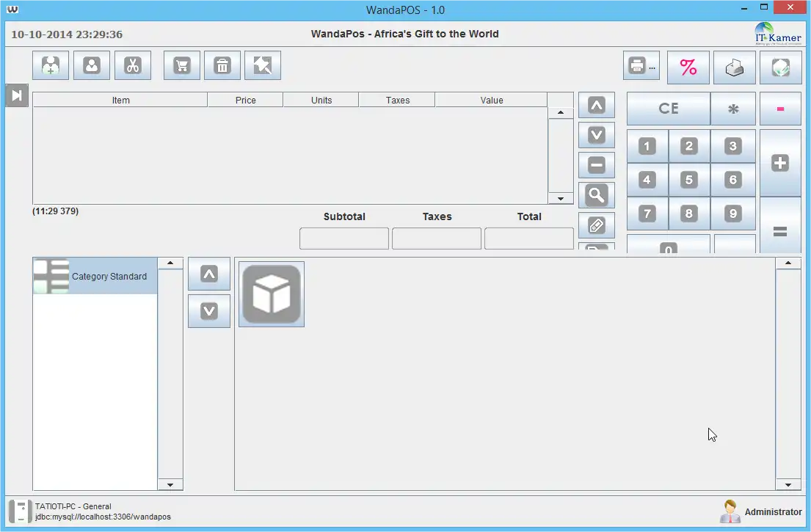Image resolution: width=811 pixels, height=532 pixels.
Task: Click the TATIOTI-PC - General text
Action: 73,506
